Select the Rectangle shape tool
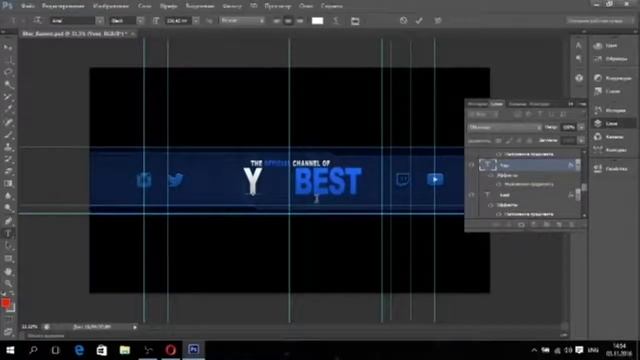The width and height of the screenshot is (640, 360). pyautogui.click(x=8, y=259)
